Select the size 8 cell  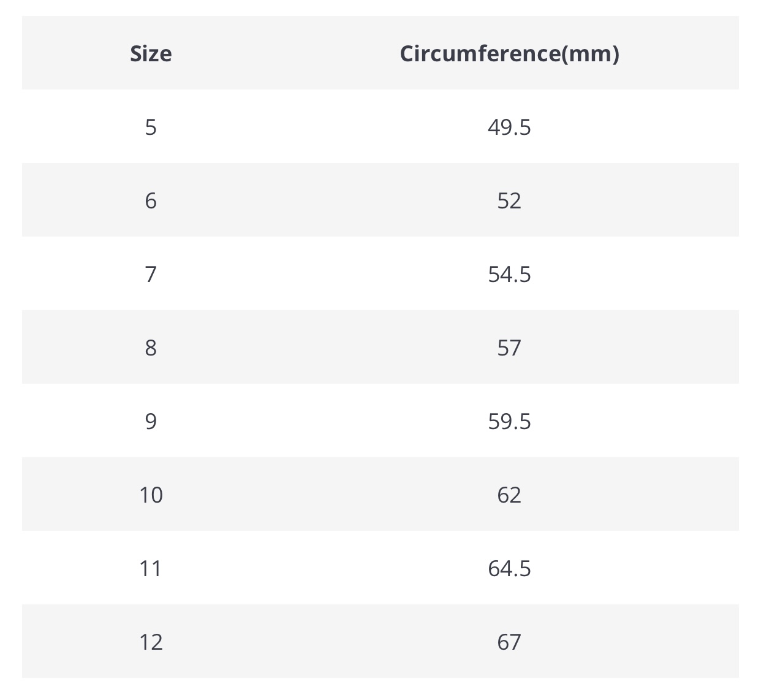[x=151, y=348]
